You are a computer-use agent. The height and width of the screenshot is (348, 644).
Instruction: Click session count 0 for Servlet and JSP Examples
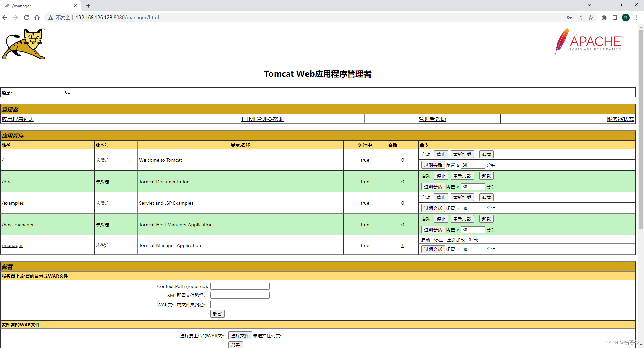click(402, 203)
